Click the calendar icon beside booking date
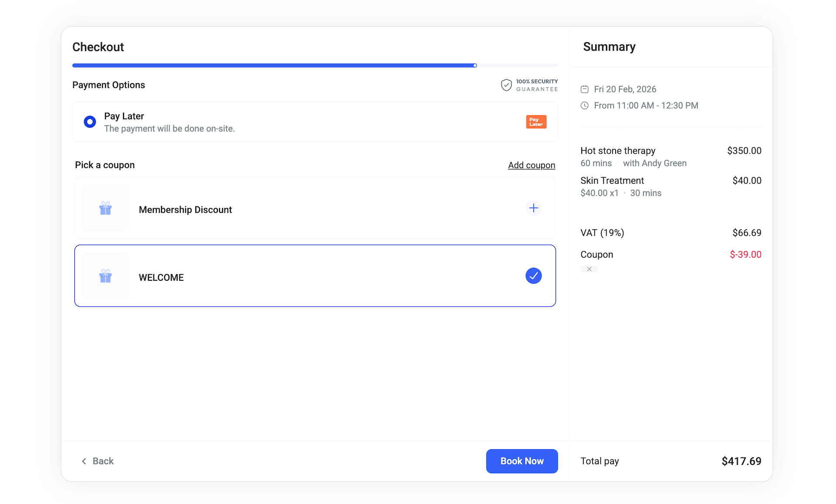This screenshot has height=504, width=836. click(x=584, y=89)
